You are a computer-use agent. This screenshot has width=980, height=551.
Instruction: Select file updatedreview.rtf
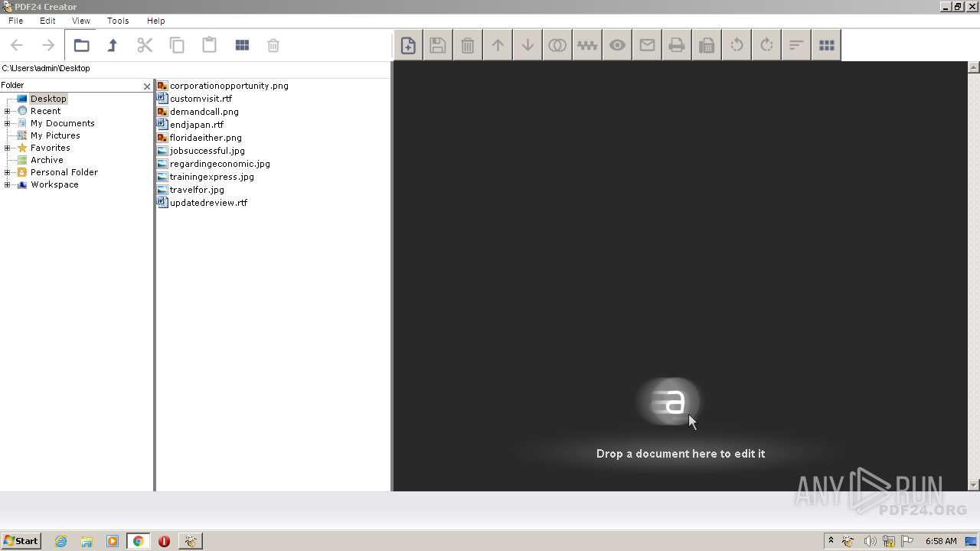(208, 203)
